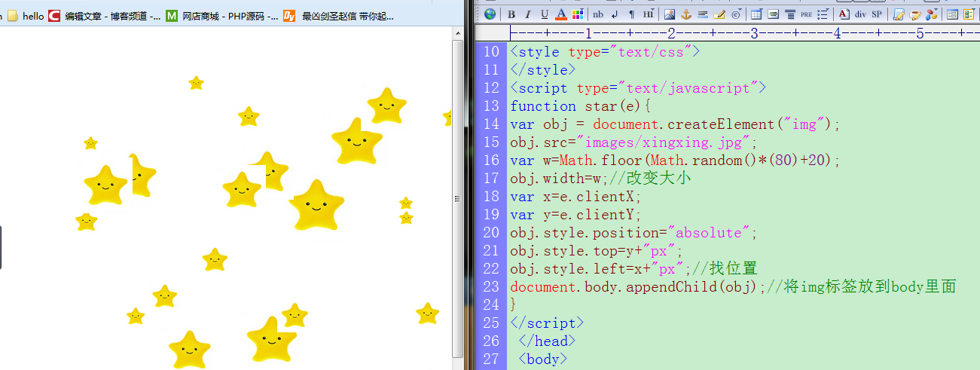Select line number 20 in gutter

[491, 233]
